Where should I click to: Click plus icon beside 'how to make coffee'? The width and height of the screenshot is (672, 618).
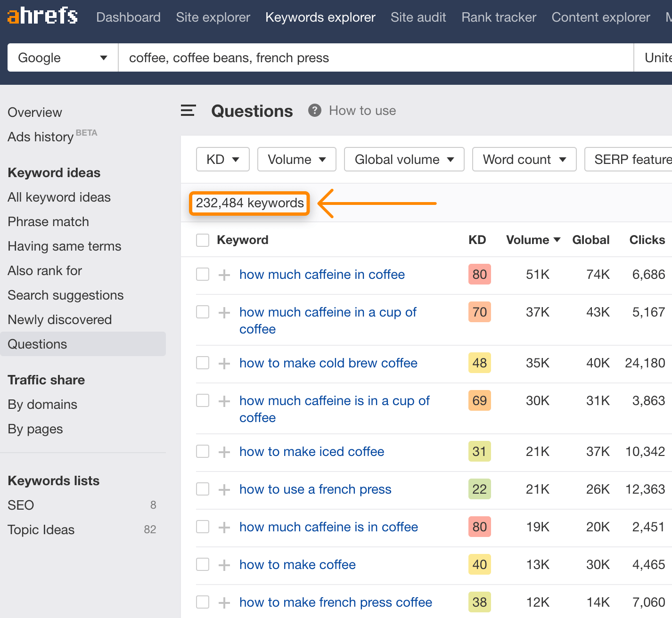[x=224, y=565]
